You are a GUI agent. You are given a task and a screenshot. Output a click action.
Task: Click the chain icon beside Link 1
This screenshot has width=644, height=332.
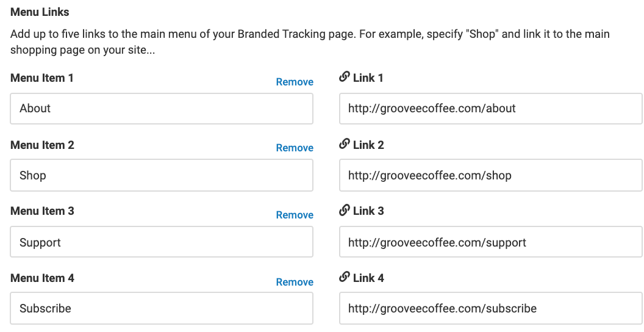[x=344, y=77]
